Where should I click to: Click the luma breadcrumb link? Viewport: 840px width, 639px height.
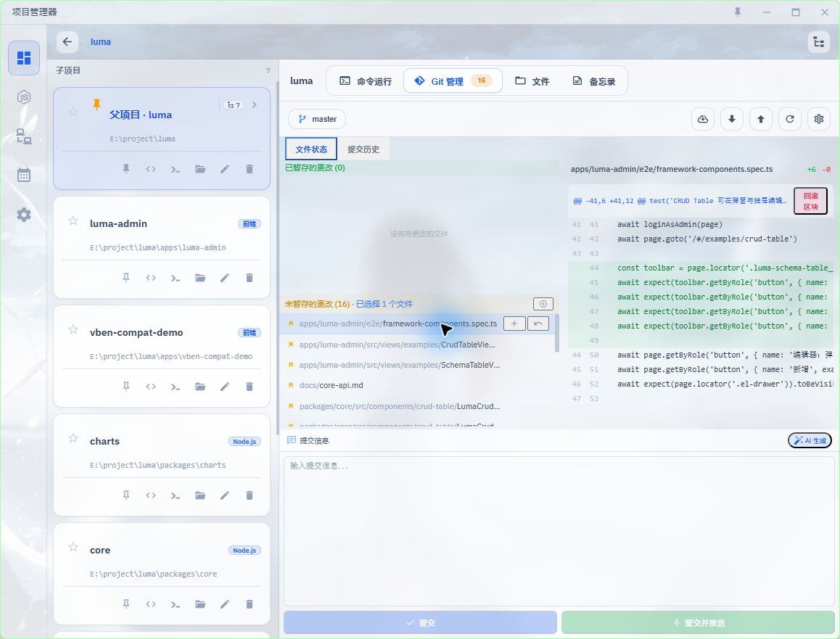pos(101,42)
